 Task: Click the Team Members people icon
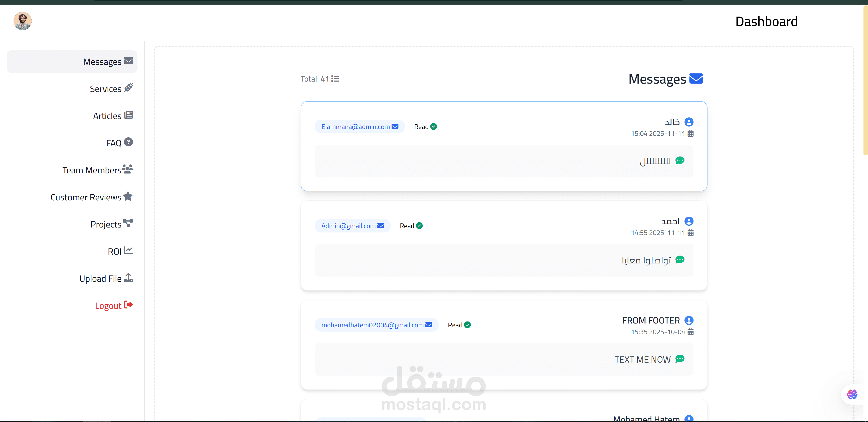coord(127,169)
